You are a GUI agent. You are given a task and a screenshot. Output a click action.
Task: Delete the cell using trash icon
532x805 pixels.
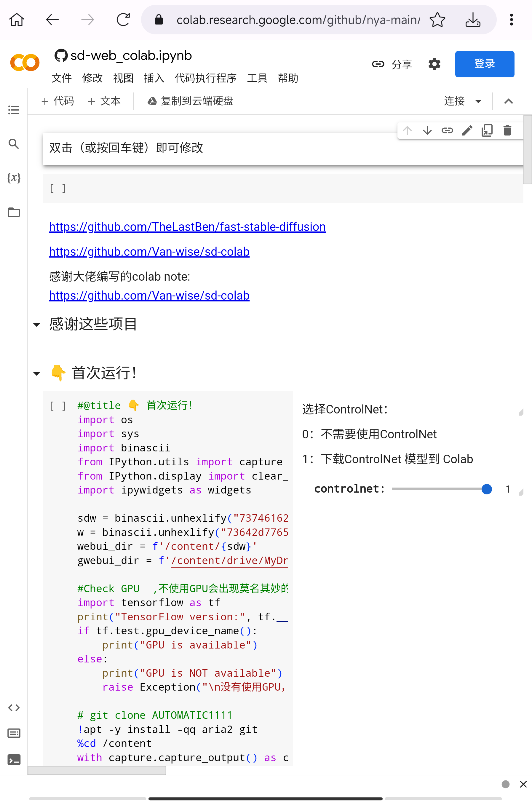[x=507, y=131]
